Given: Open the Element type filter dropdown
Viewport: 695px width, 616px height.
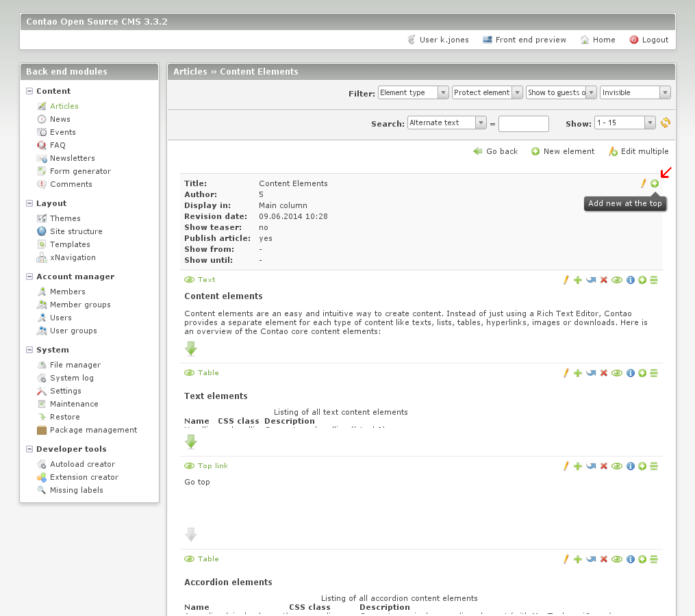Looking at the screenshot, I should [413, 92].
